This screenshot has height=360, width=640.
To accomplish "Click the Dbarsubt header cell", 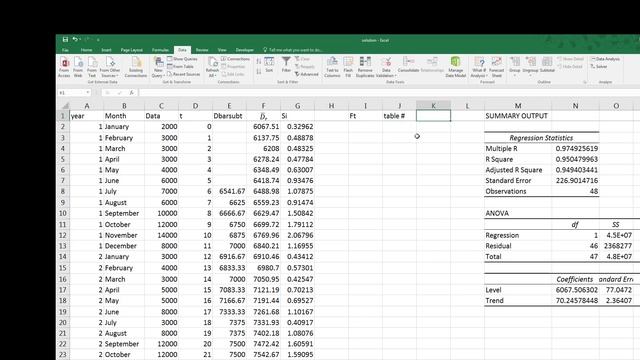I will (229, 116).
